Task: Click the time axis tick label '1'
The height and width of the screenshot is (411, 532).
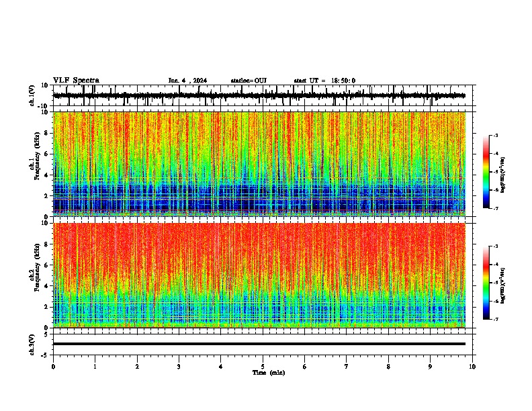Action: [95, 367]
